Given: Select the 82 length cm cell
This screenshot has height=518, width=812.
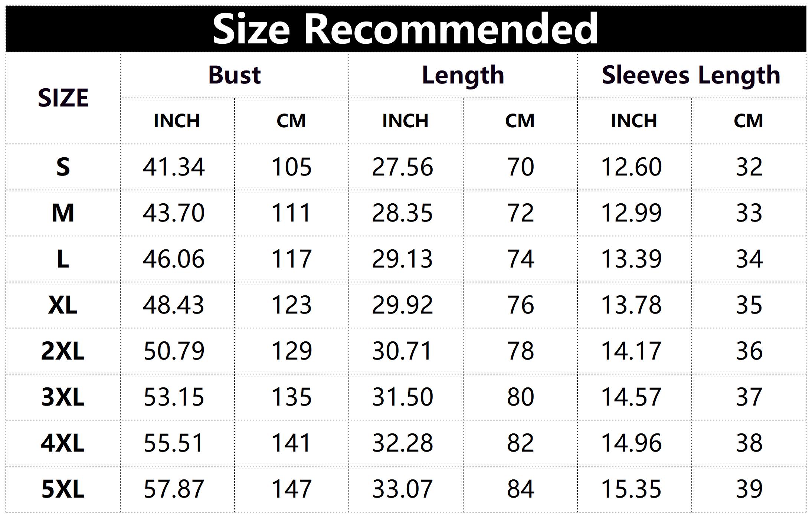Looking at the screenshot, I should pos(520,443).
